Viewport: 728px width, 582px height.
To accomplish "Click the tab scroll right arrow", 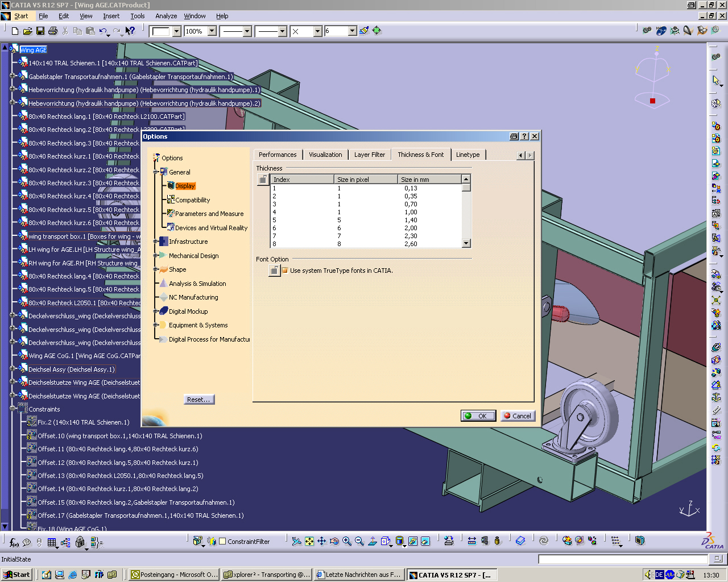I will (530, 155).
